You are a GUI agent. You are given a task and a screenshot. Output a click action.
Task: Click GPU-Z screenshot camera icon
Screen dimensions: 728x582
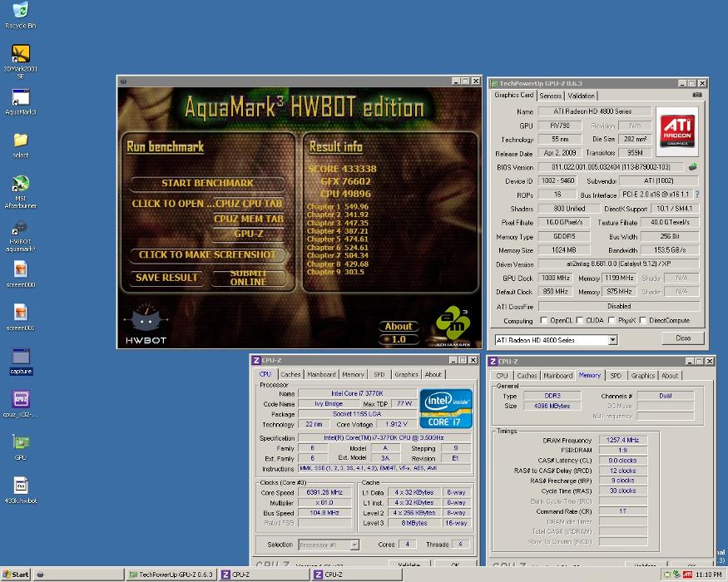[x=697, y=95]
